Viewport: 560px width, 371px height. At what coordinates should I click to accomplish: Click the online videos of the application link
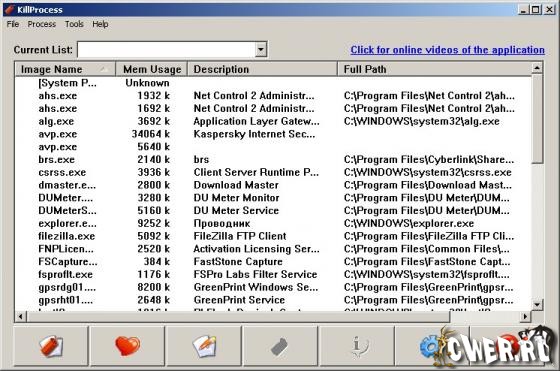point(448,50)
